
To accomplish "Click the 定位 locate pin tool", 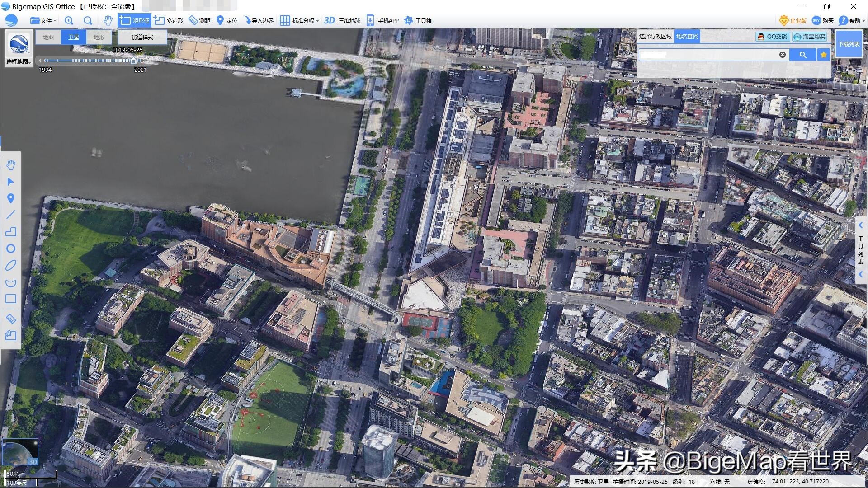I will coord(227,20).
